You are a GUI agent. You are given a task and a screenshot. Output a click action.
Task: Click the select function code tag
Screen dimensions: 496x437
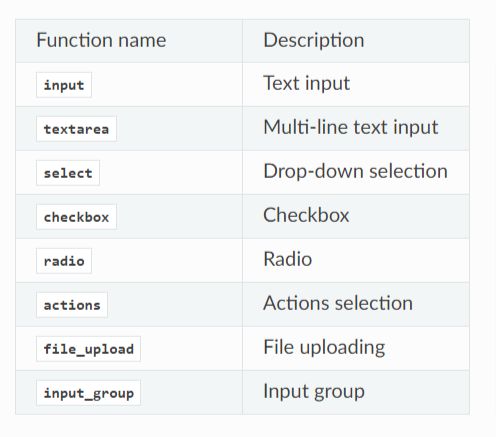(x=68, y=173)
